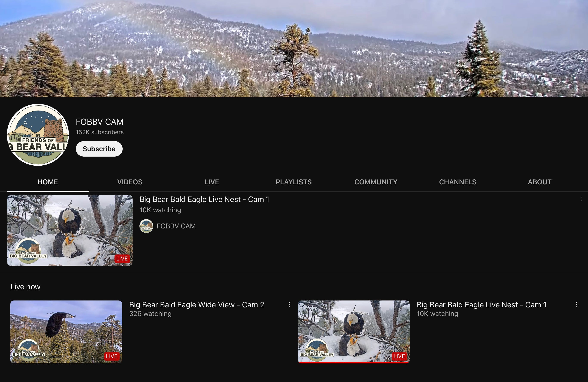
Task: Go to the Playlists tab
Action: 294,182
